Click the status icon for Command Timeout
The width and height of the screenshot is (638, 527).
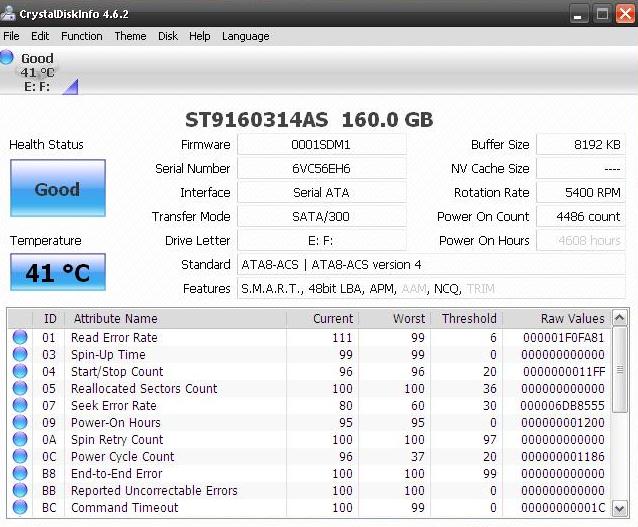click(x=20, y=507)
